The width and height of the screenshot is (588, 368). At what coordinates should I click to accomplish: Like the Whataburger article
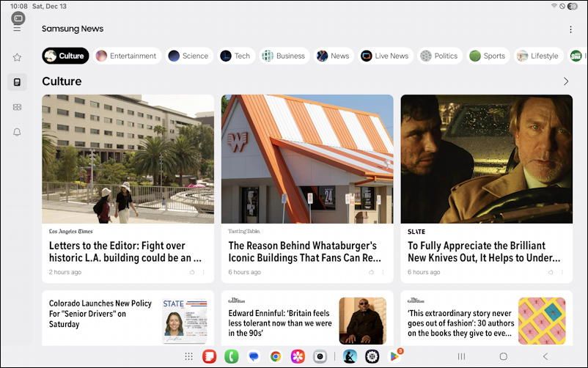point(371,272)
